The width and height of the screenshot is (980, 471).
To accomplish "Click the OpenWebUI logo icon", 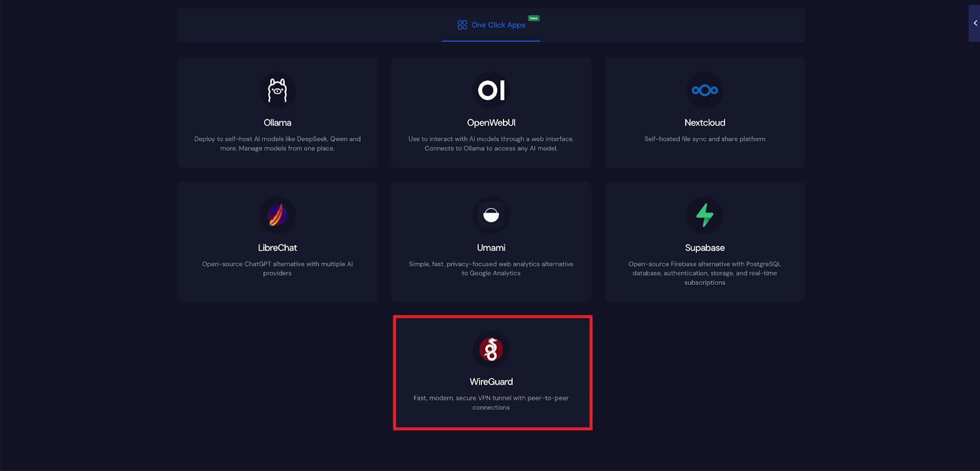I will coord(491,91).
